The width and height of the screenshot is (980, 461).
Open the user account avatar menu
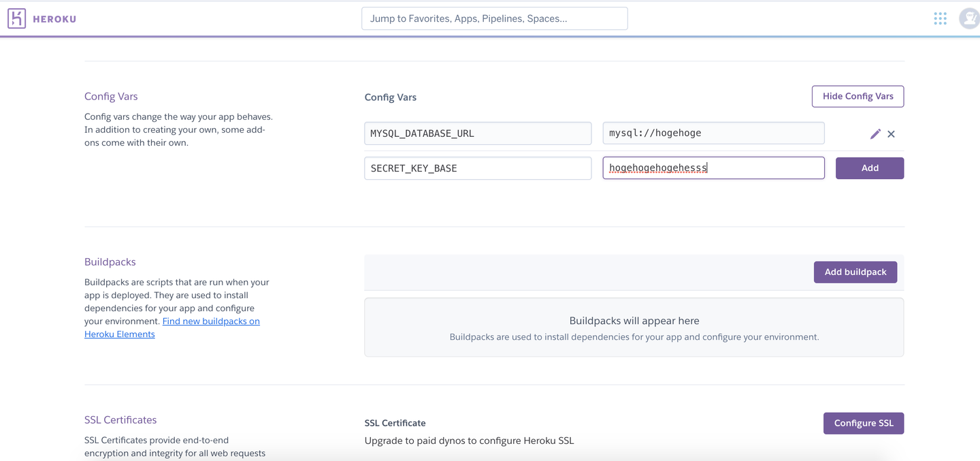pos(969,18)
